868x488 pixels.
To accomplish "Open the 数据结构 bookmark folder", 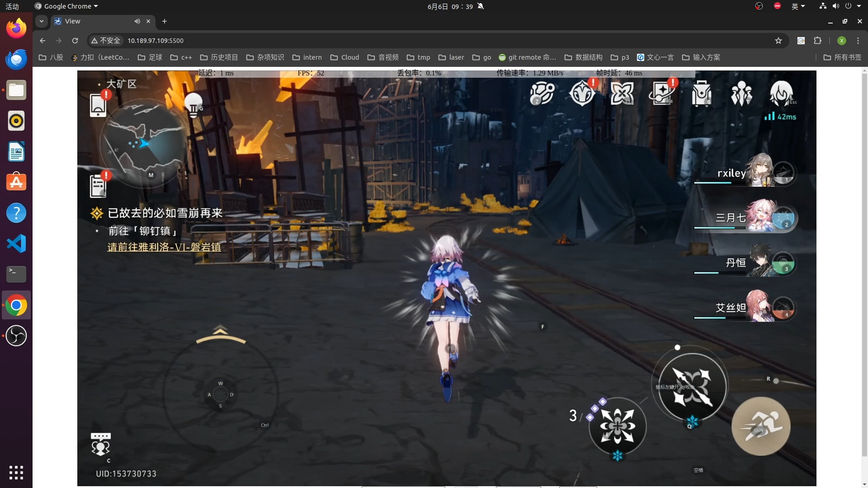I will [x=584, y=57].
